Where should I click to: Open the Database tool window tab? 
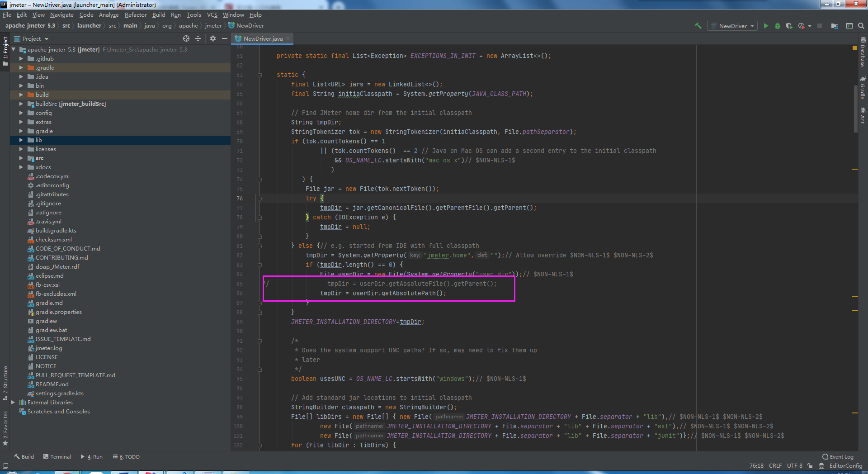tap(863, 52)
